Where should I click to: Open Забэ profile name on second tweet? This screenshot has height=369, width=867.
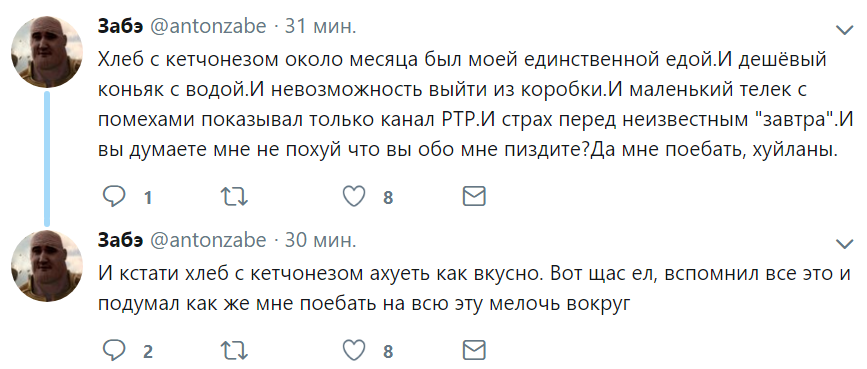click(x=121, y=240)
